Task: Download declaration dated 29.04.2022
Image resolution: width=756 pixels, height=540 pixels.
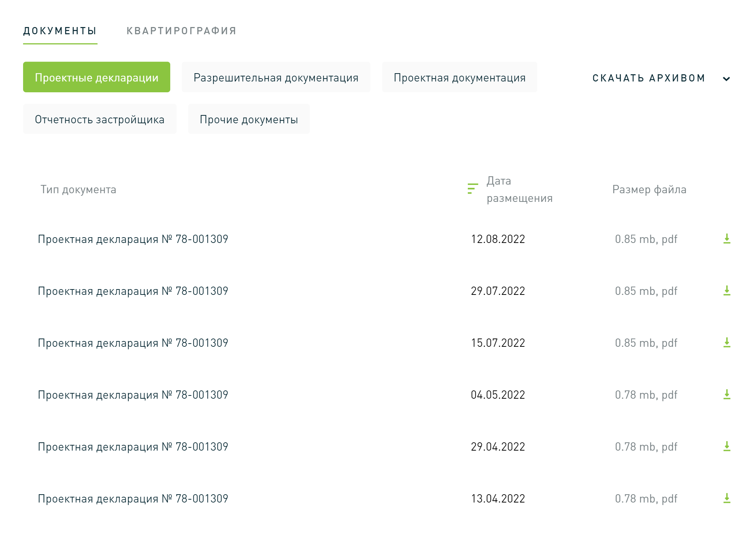Action: 727,446
